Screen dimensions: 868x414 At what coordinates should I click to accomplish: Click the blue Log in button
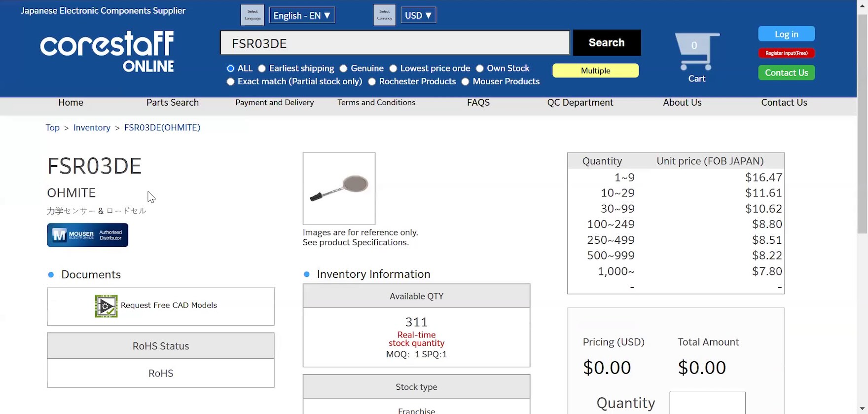coord(786,34)
